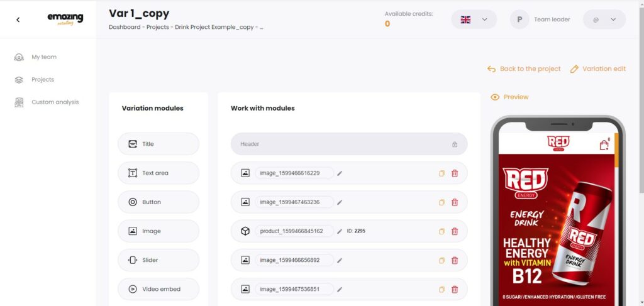644x306 pixels.
Task: Open the language flag dropdown
Action: click(474, 19)
